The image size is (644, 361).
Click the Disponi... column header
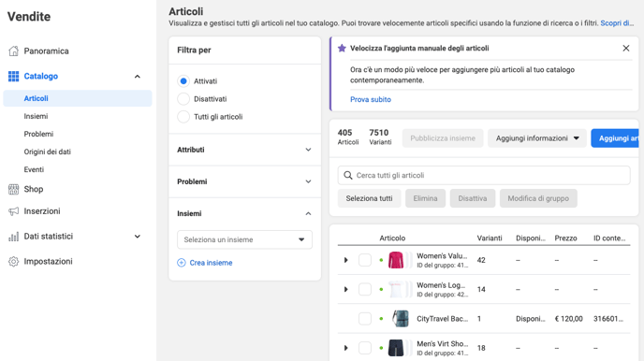point(531,238)
